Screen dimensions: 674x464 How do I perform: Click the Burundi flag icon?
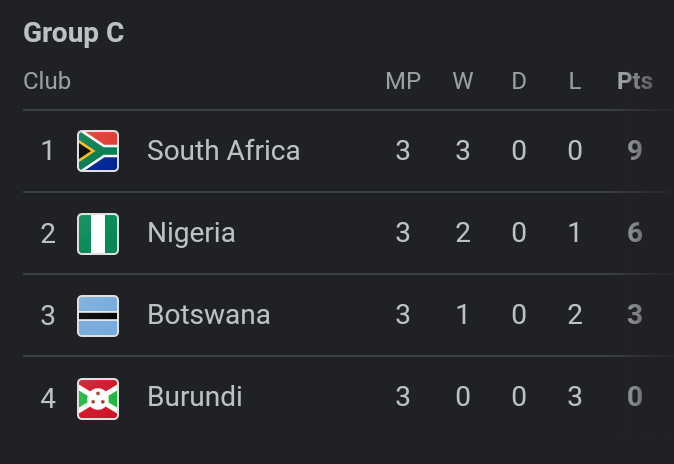tap(98, 398)
